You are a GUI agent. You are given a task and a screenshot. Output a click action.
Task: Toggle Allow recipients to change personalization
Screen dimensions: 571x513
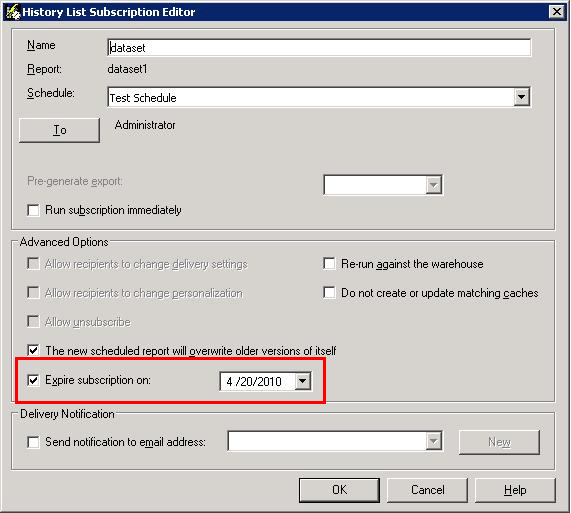[x=34, y=293]
